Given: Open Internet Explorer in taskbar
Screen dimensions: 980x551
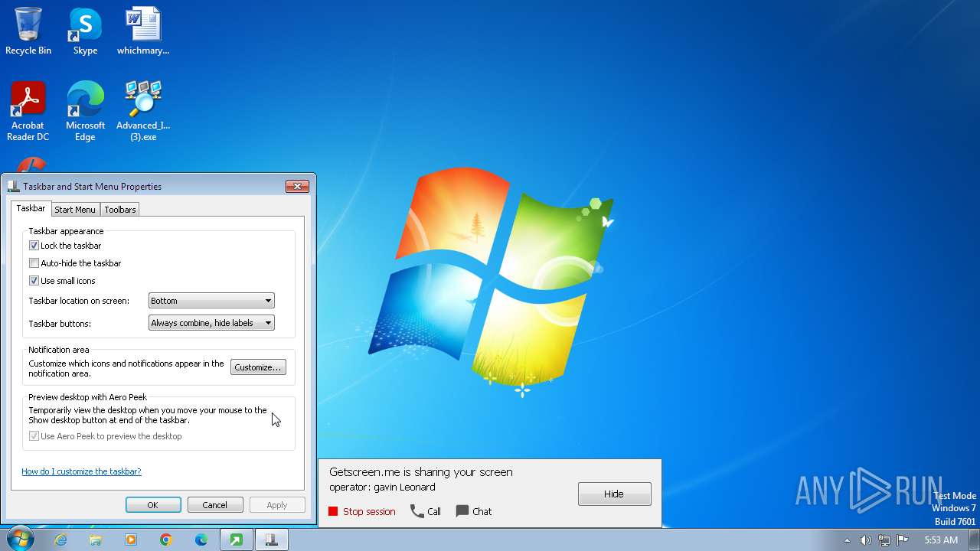Looking at the screenshot, I should (x=60, y=540).
